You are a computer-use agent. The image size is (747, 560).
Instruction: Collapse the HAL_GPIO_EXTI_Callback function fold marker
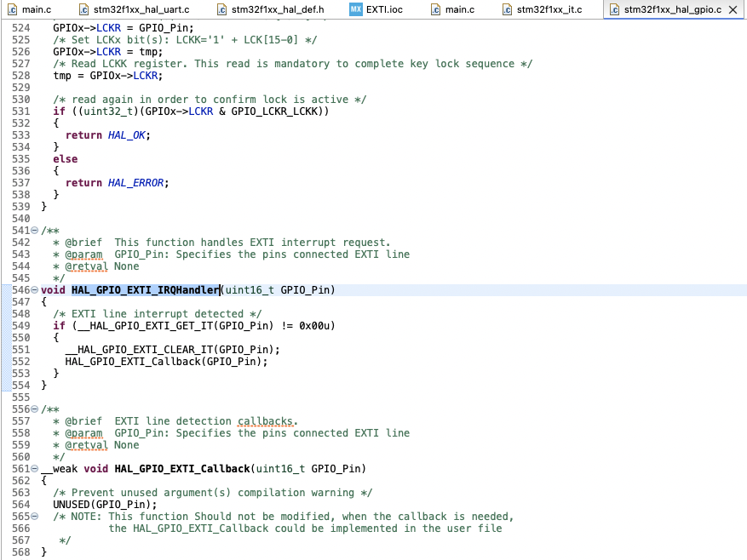(35, 468)
